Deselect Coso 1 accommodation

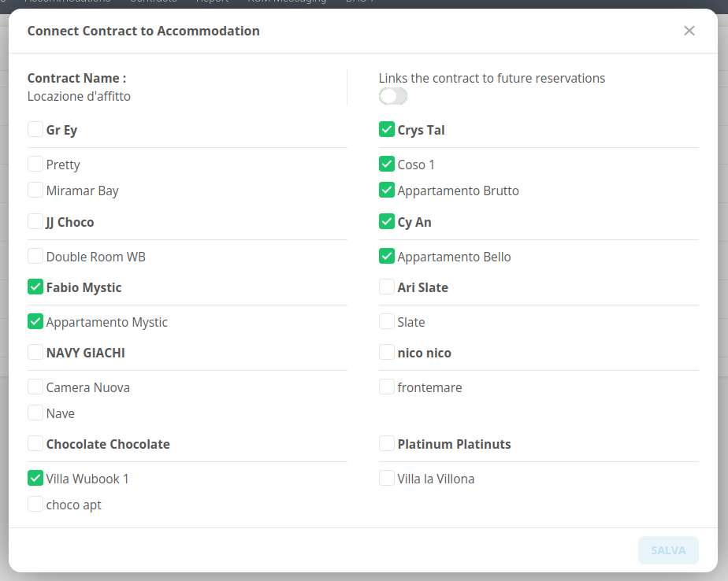coord(387,164)
